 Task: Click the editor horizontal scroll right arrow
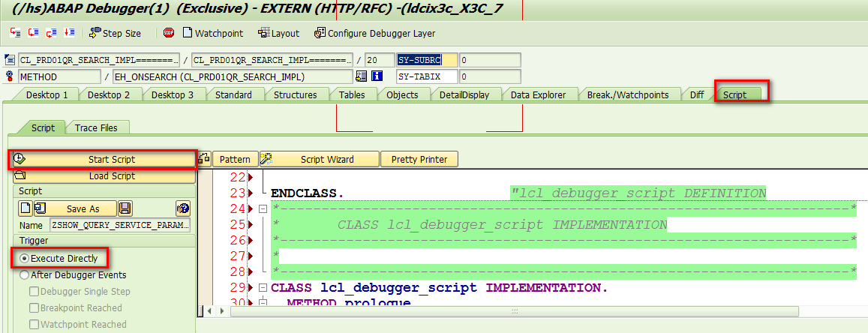[221, 311]
